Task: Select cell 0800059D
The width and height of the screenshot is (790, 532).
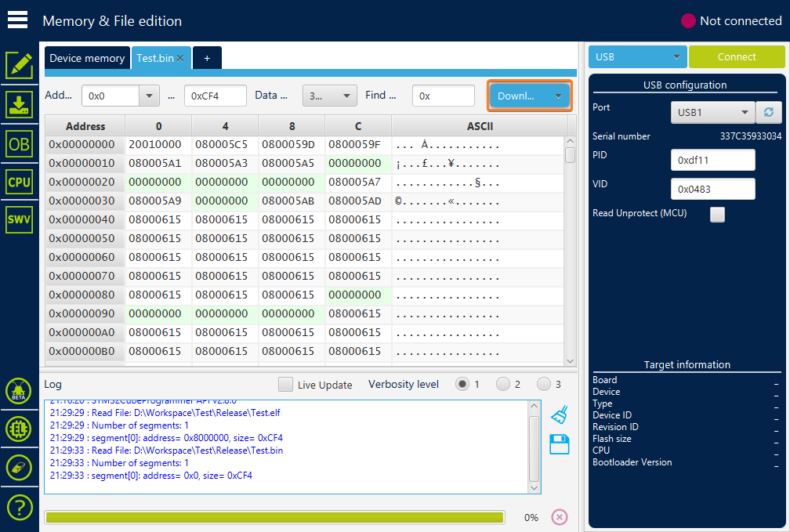Action: point(292,145)
